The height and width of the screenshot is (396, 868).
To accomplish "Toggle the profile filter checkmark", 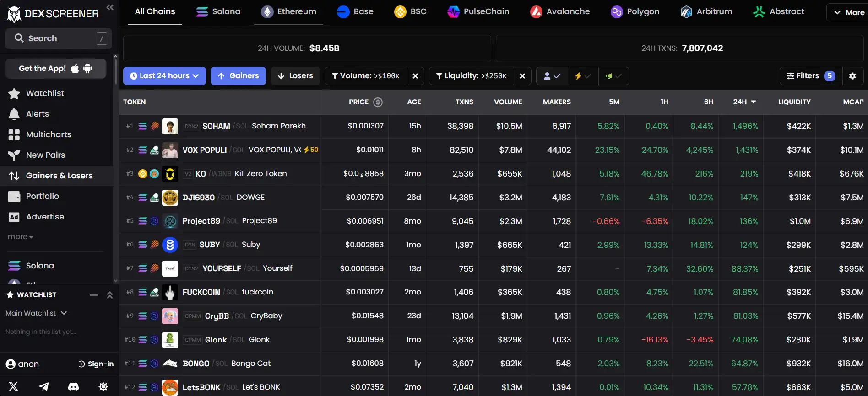I will pos(552,76).
